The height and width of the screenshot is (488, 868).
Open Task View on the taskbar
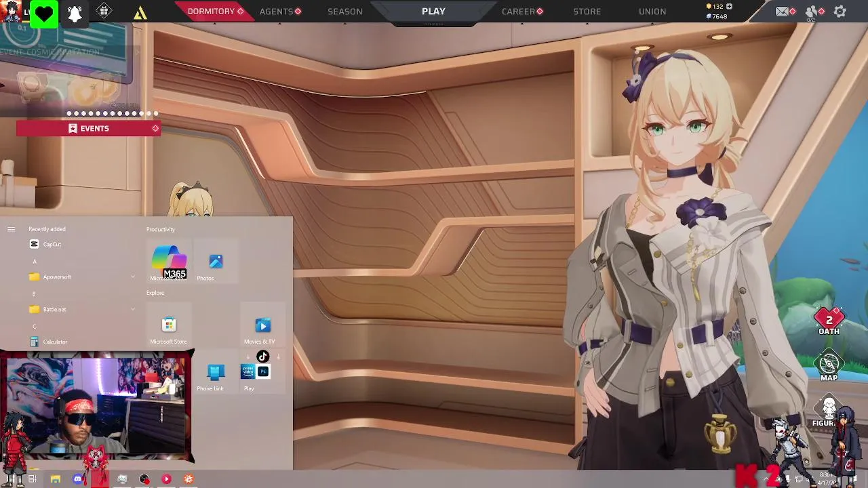(x=32, y=479)
